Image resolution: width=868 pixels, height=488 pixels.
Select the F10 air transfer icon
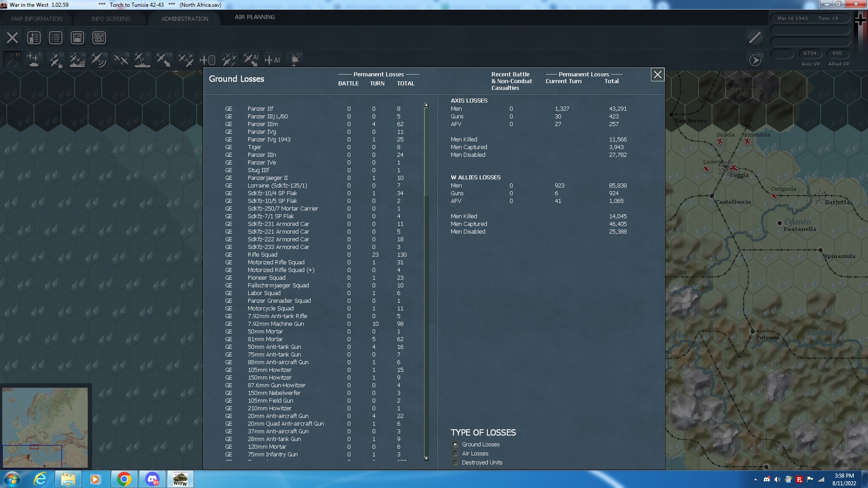coord(164,59)
